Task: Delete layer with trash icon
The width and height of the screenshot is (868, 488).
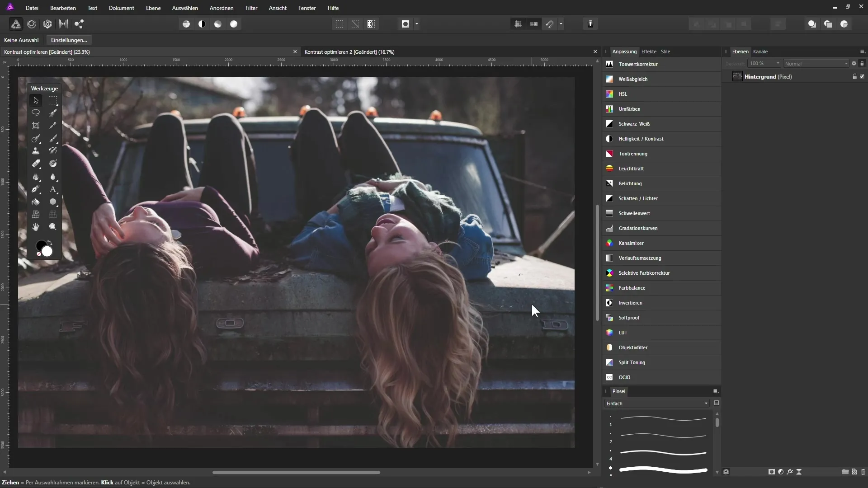Action: pyautogui.click(x=863, y=472)
